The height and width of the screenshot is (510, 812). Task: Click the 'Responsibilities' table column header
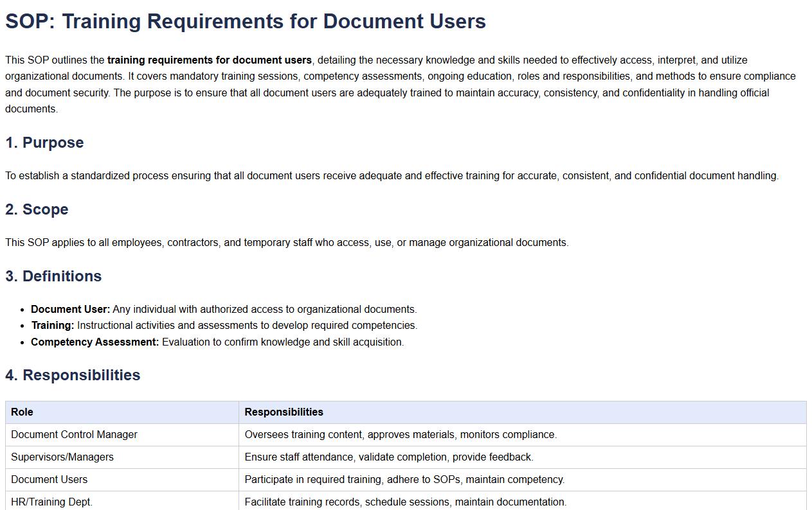(284, 412)
